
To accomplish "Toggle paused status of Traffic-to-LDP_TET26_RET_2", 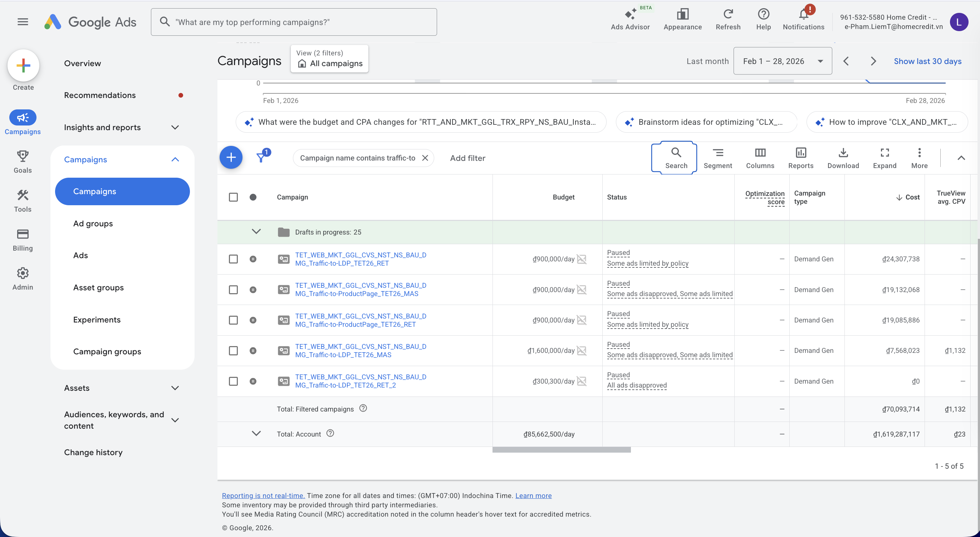I will point(253,381).
